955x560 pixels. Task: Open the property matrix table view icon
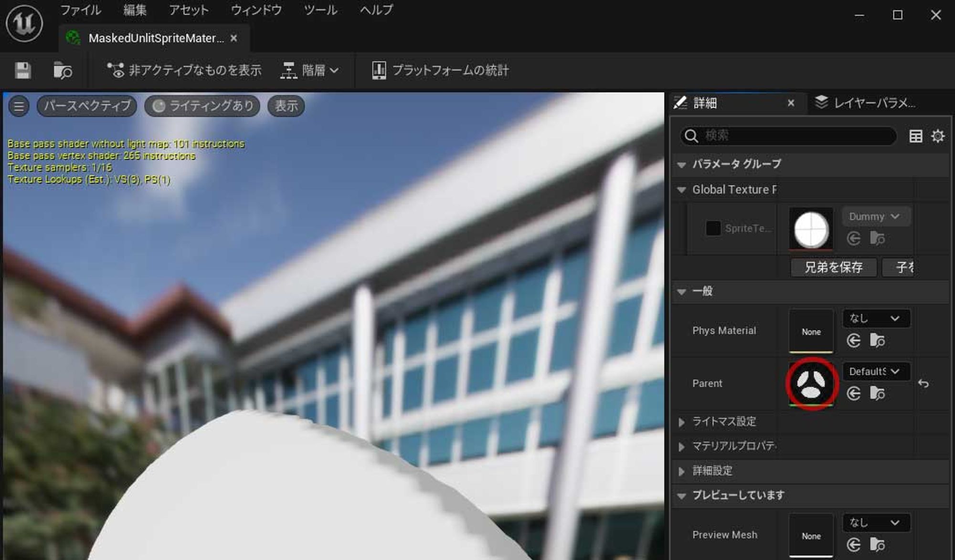click(915, 137)
